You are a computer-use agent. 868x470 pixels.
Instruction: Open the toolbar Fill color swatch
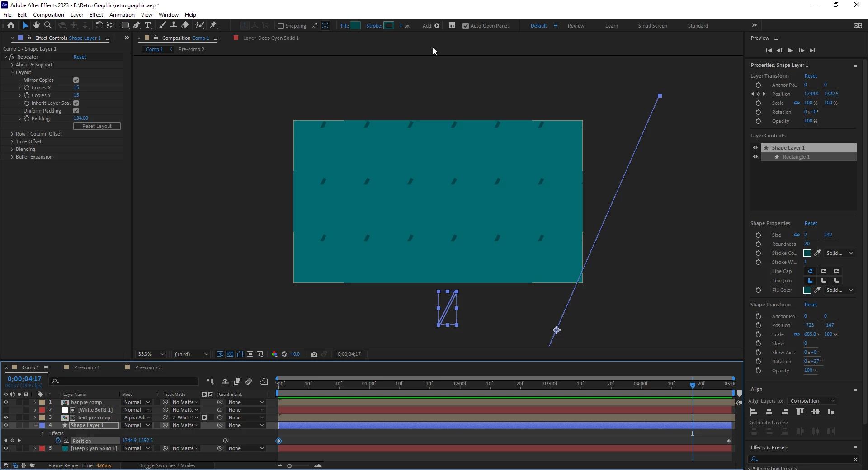click(356, 26)
